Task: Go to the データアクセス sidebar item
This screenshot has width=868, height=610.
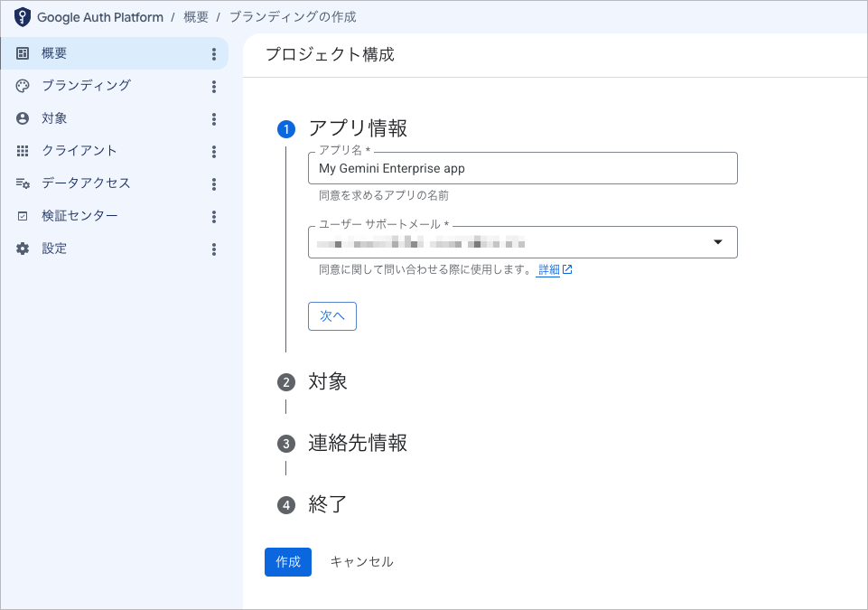Action: (x=115, y=183)
